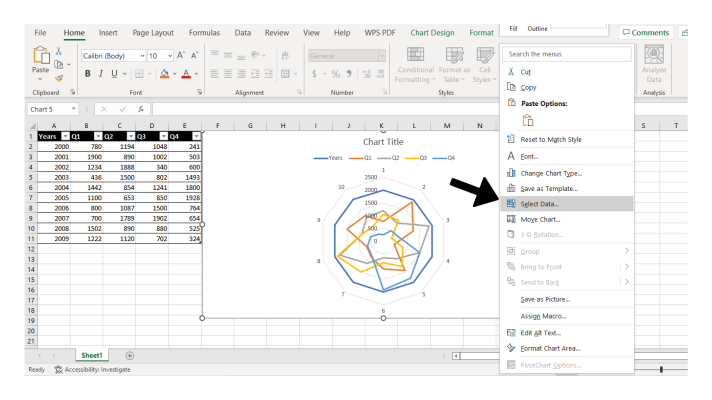712x400 pixels.
Task: Open the Q4 column filter dropdown
Action: coord(196,135)
